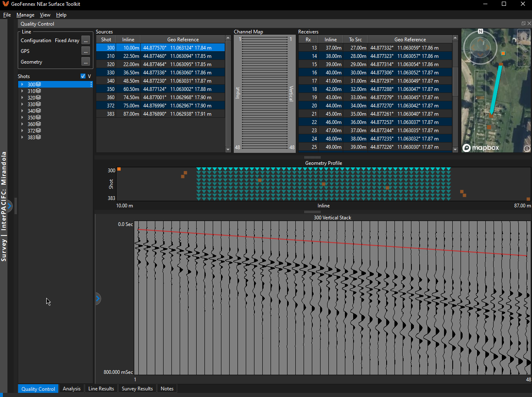Switch to the Survey Results tab
Viewport: 532px width, 397px height.
[137, 389]
